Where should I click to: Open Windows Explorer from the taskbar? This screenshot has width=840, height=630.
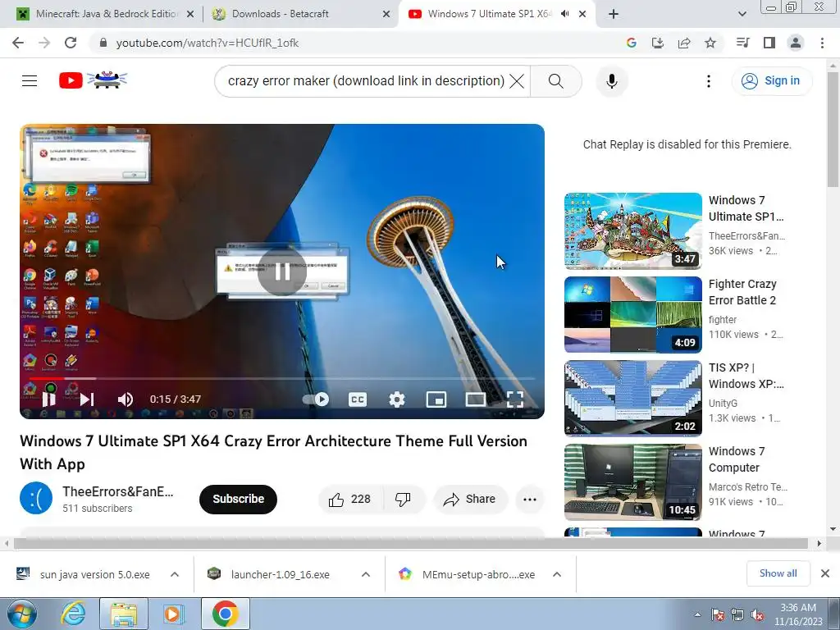(x=124, y=614)
